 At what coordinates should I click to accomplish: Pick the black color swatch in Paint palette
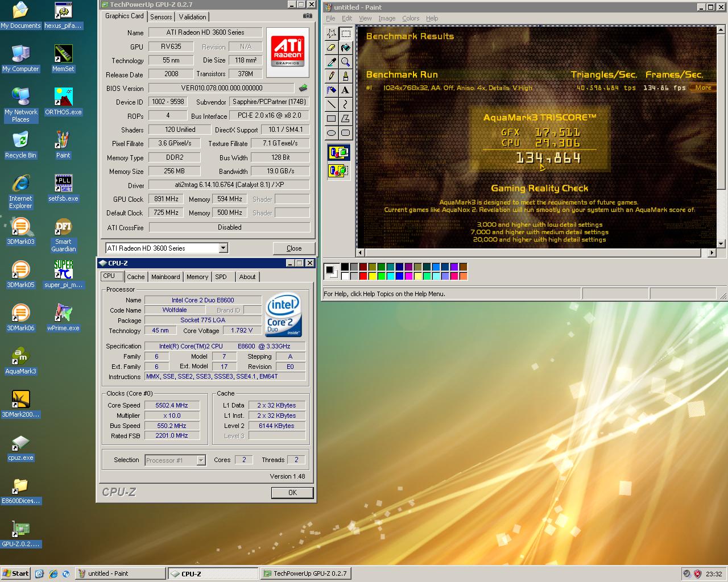pyautogui.click(x=345, y=267)
